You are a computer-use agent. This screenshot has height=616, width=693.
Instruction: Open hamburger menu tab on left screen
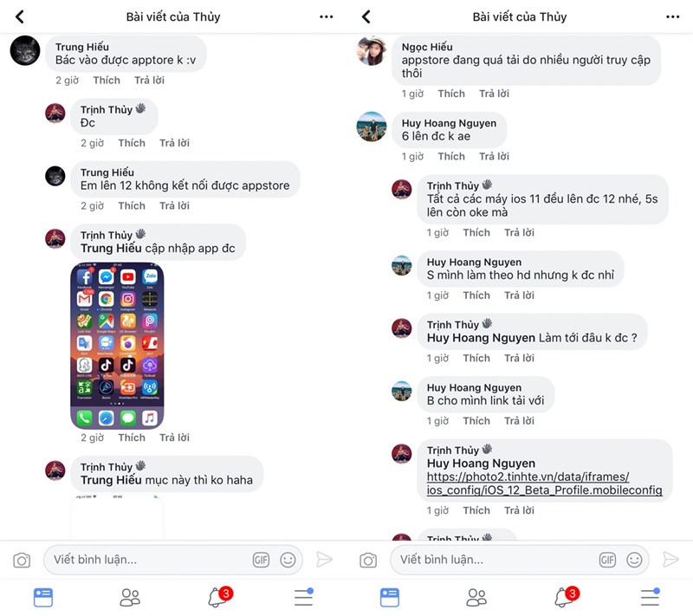(x=304, y=598)
